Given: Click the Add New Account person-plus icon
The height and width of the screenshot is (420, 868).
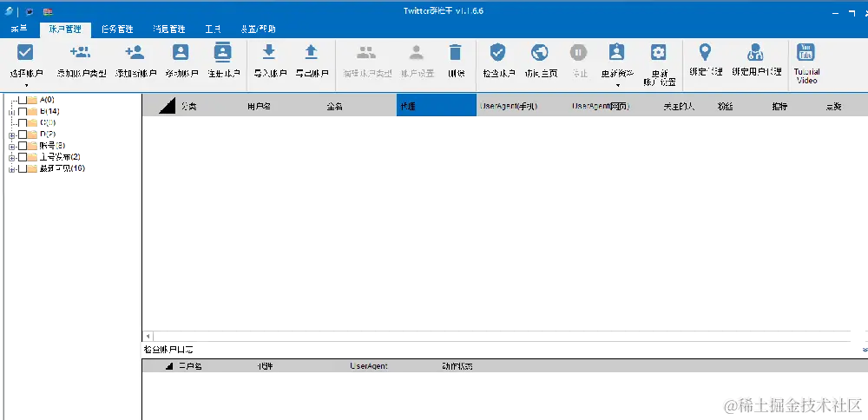Looking at the screenshot, I should click(x=135, y=53).
